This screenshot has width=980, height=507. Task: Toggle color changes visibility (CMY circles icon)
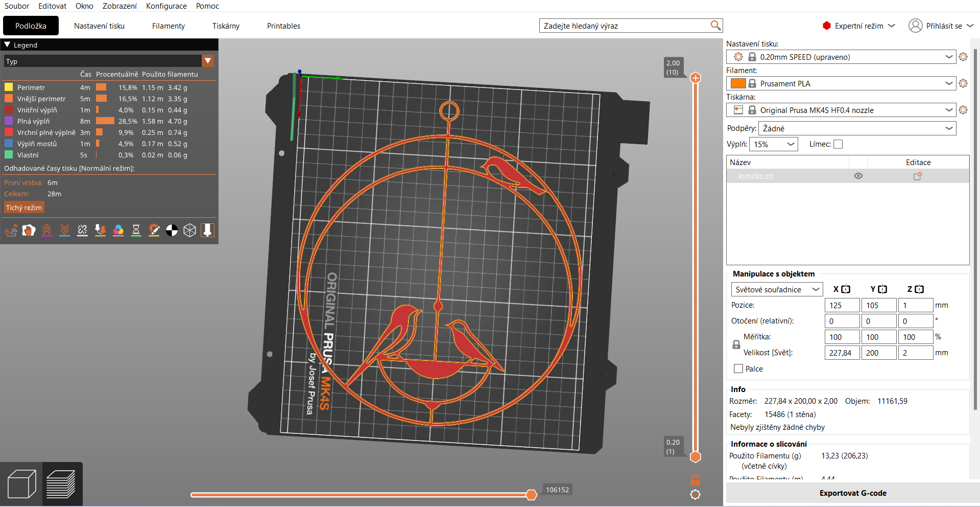coord(118,231)
